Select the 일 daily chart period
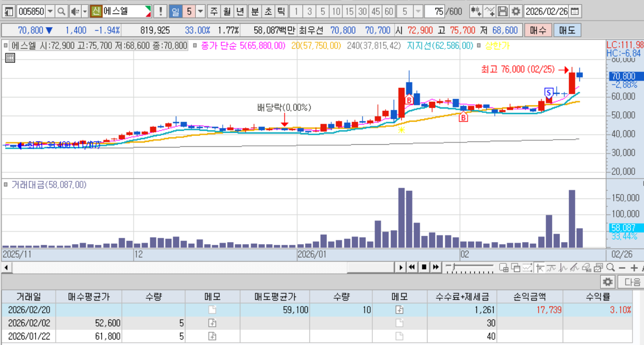This screenshot has height=345, width=644. [x=175, y=12]
